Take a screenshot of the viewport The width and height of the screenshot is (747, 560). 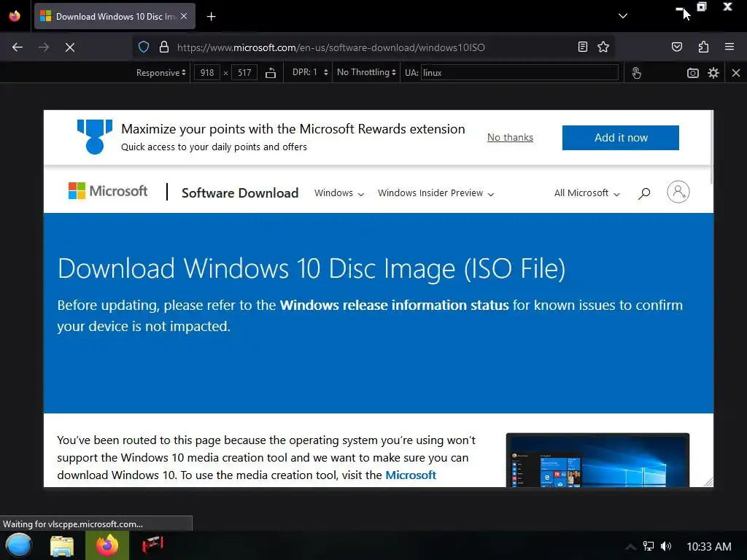693,73
